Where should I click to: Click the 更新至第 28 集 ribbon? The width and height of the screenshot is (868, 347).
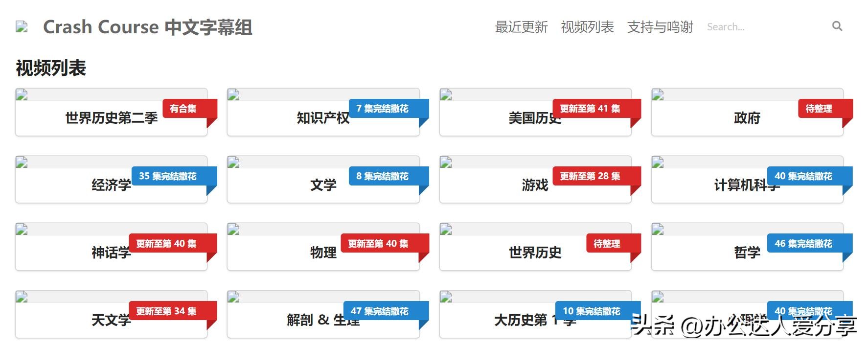(x=597, y=176)
